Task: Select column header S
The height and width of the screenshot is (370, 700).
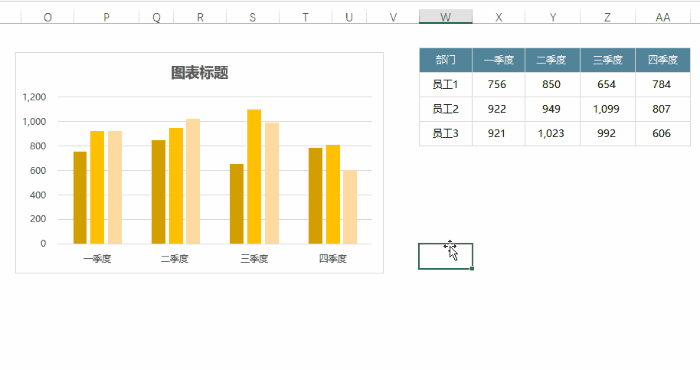Action: pos(253,17)
